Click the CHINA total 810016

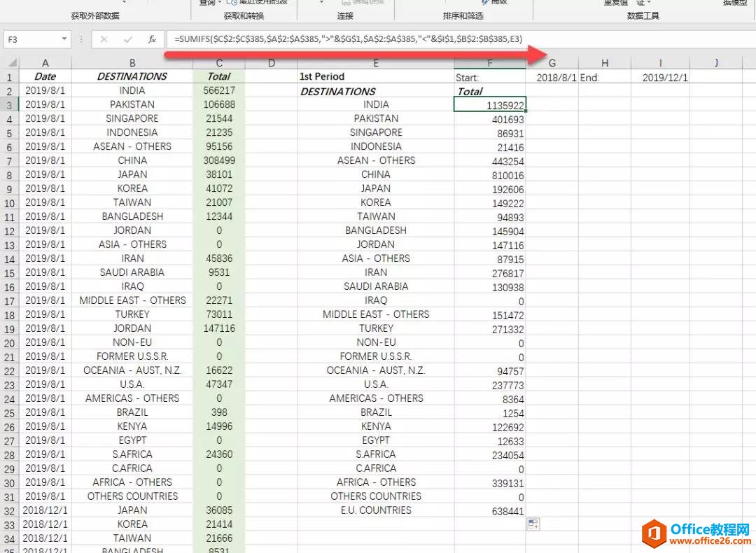(x=490, y=175)
